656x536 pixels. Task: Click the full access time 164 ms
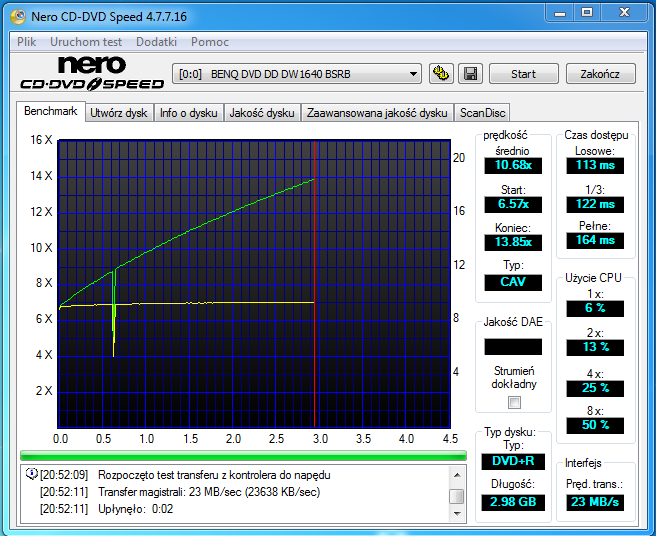click(595, 240)
